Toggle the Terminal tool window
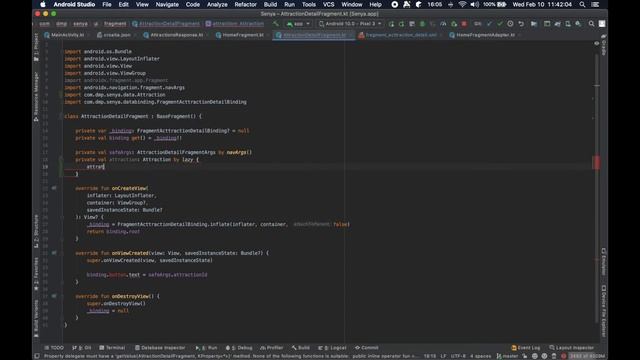This screenshot has height=360, width=640. point(112,348)
